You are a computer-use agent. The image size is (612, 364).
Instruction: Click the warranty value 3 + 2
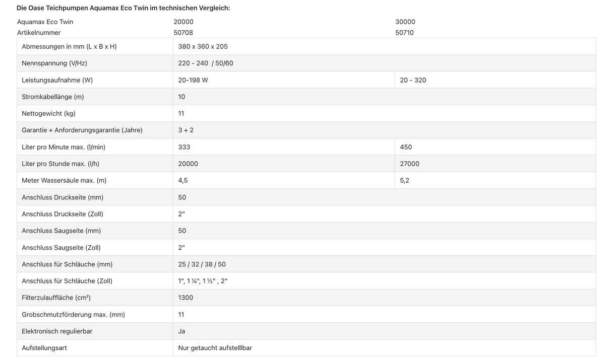click(x=186, y=130)
